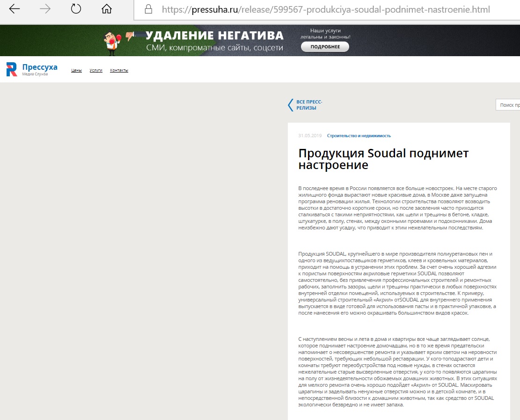Go to ВСЕ ПРЕСС-РЕЛИЗЫ list
The height and width of the screenshot is (420, 520).
click(x=309, y=105)
